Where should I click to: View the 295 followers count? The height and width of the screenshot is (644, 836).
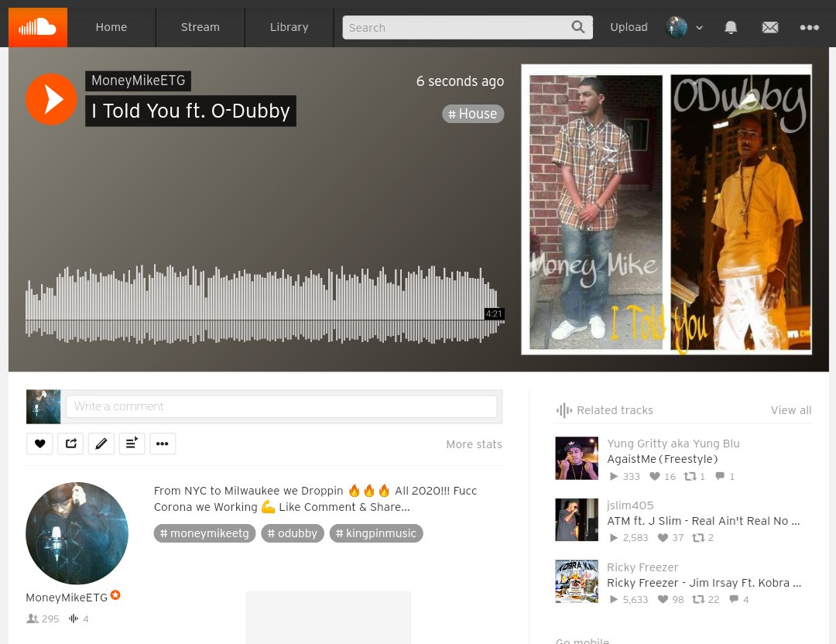click(43, 619)
